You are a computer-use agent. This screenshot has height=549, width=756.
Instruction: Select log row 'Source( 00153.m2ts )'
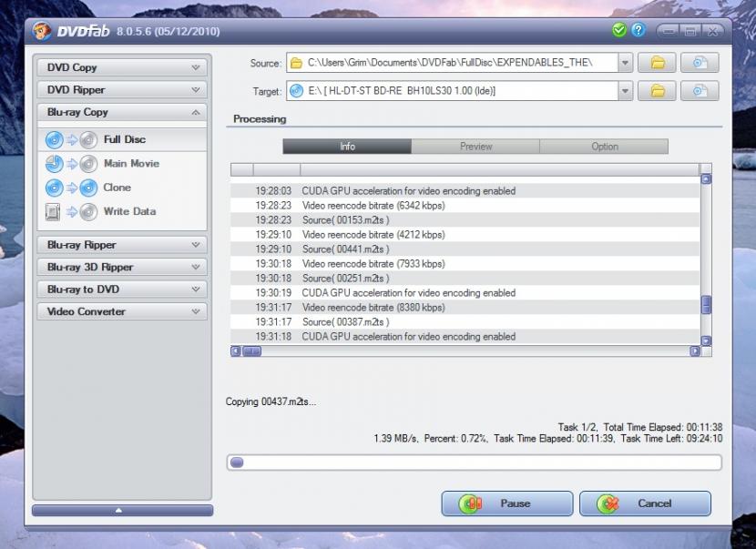(465, 220)
